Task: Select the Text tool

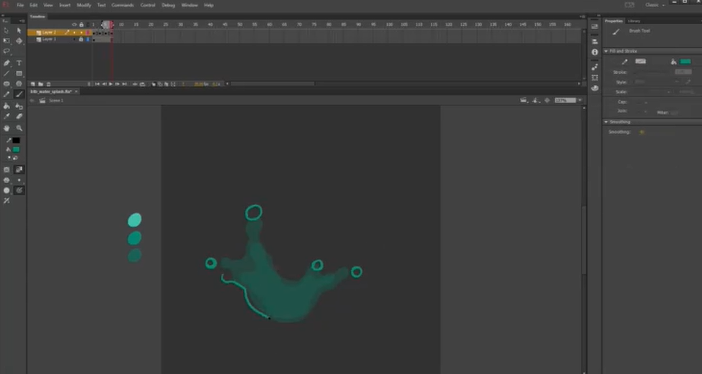Action: click(19, 63)
